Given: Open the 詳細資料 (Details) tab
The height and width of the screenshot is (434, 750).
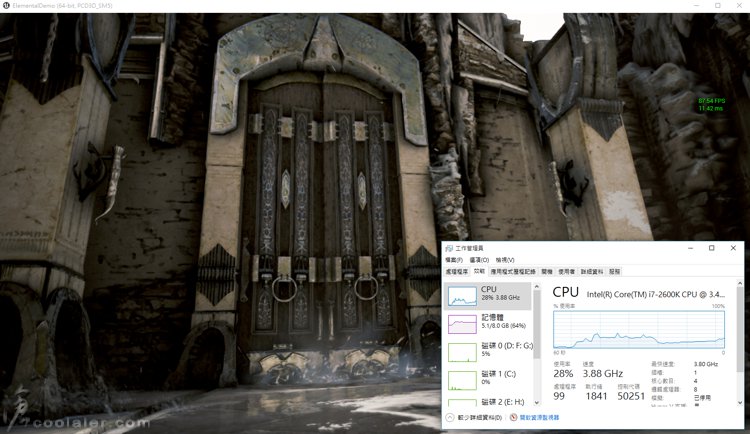Looking at the screenshot, I should click(592, 271).
